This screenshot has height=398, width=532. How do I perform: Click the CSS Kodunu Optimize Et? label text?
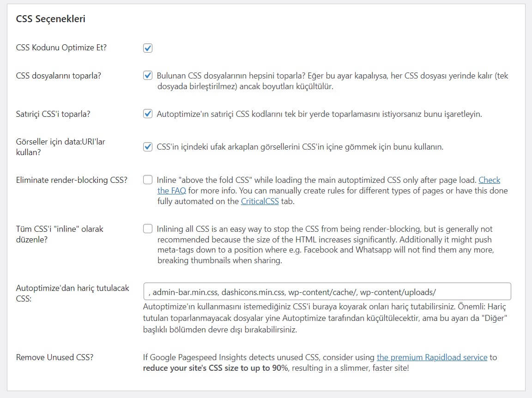(61, 48)
